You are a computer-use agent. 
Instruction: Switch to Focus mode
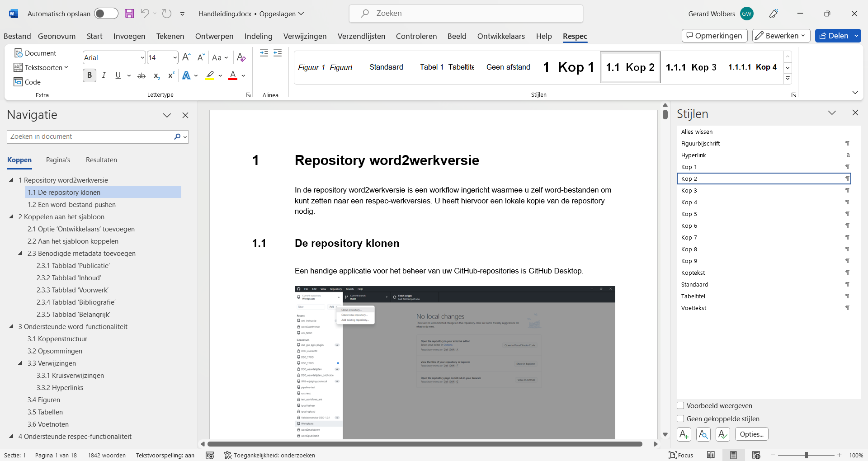pos(681,455)
